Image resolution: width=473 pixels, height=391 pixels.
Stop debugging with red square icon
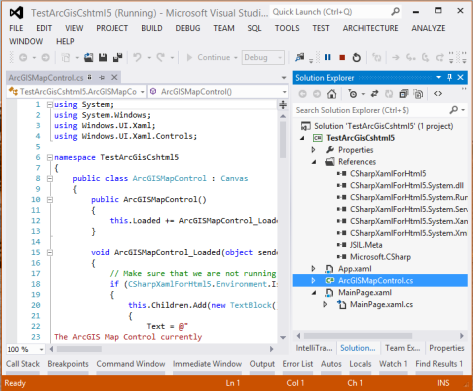click(x=342, y=58)
